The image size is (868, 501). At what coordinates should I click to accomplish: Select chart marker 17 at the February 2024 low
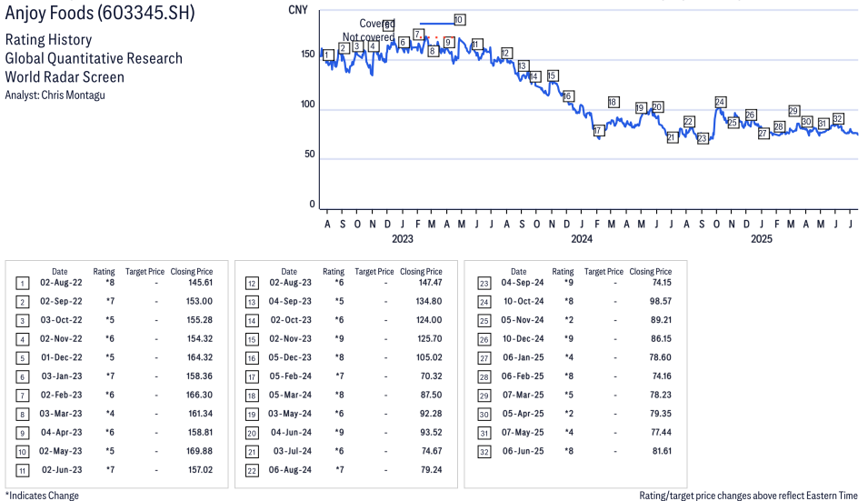(598, 131)
